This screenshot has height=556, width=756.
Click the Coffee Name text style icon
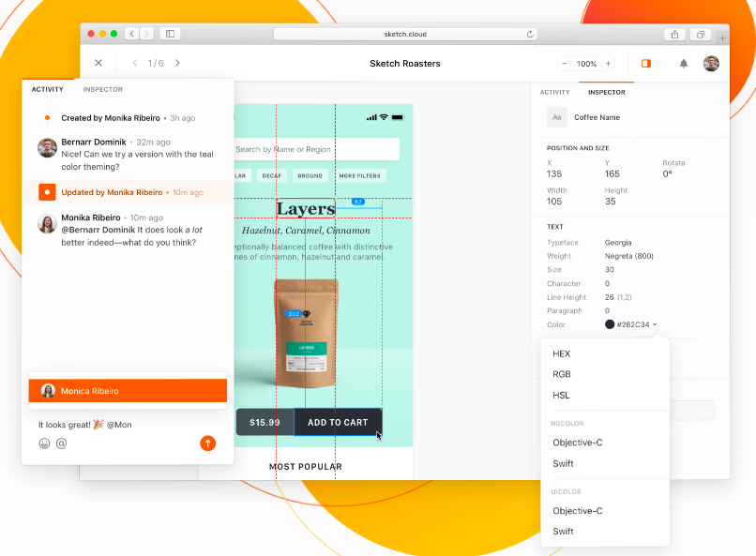557,117
